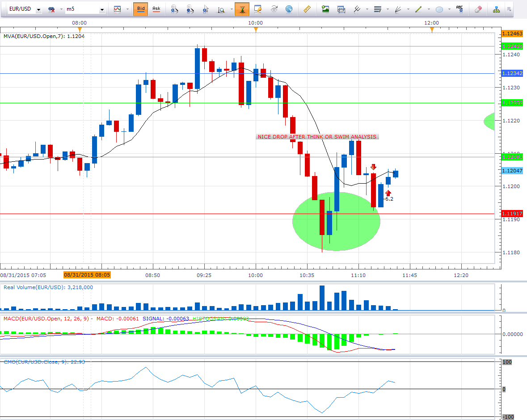Open the EUR/USD symbol dropdown

pyautogui.click(x=38, y=9)
